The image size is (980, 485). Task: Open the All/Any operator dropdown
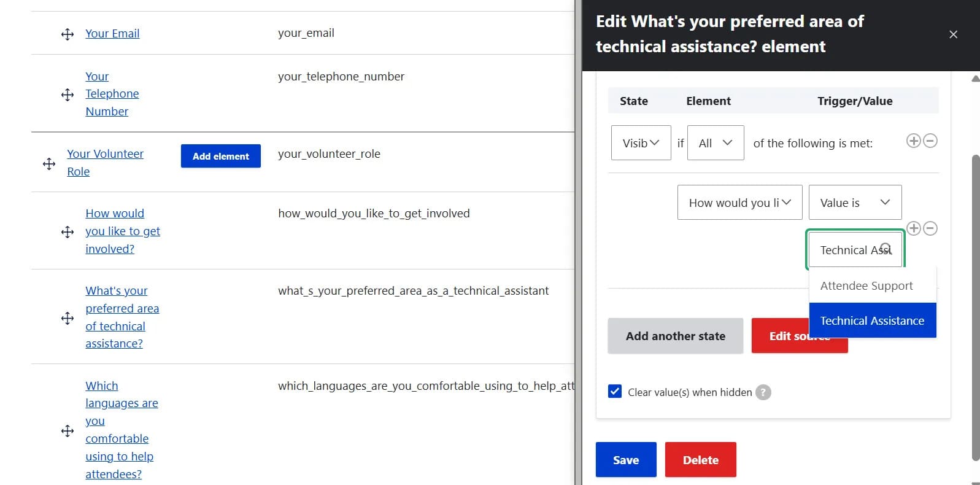click(716, 142)
